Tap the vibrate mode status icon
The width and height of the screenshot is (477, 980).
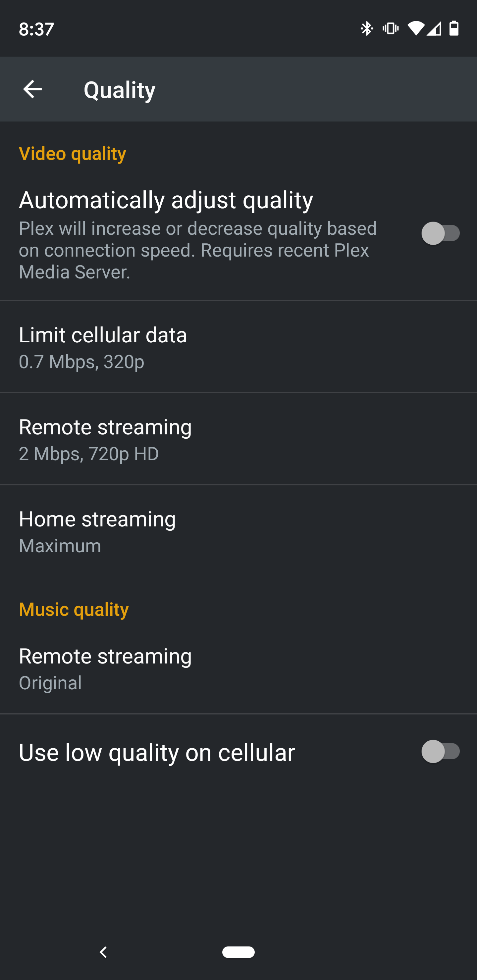pyautogui.click(x=391, y=28)
